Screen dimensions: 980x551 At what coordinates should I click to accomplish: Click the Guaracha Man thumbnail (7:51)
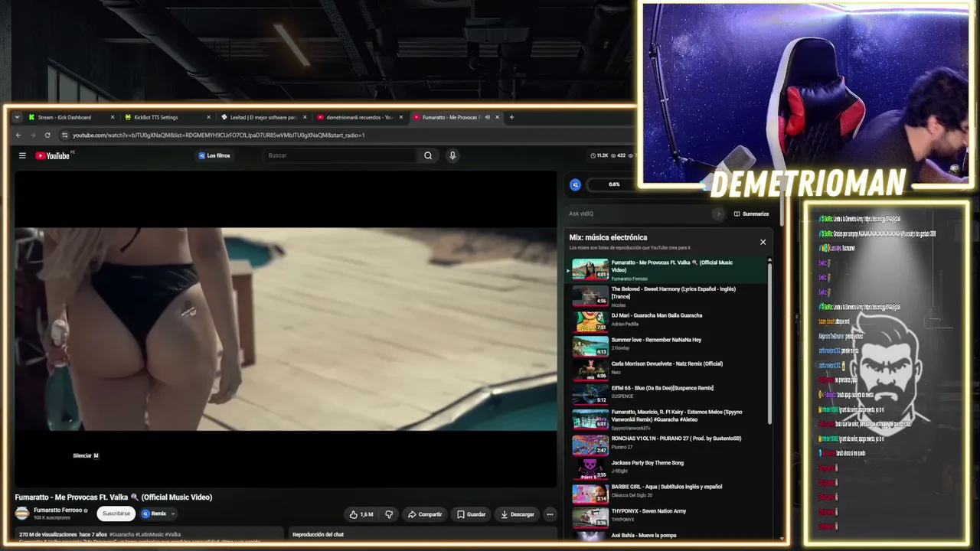[x=590, y=321]
